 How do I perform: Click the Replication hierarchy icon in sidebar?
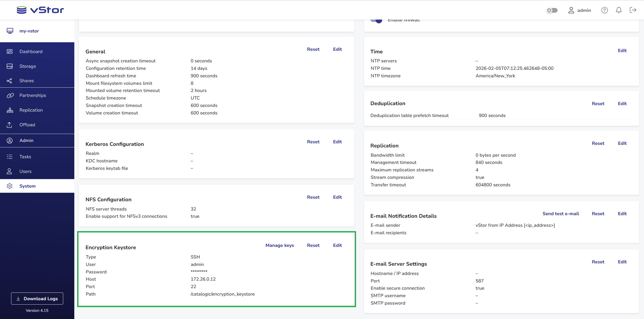10,110
